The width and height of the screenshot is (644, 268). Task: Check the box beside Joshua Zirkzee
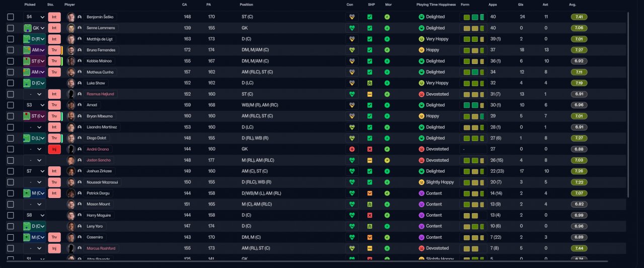(11, 171)
